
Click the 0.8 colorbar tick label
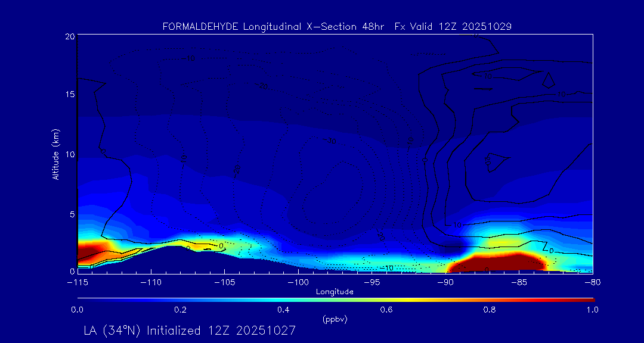tap(490, 310)
